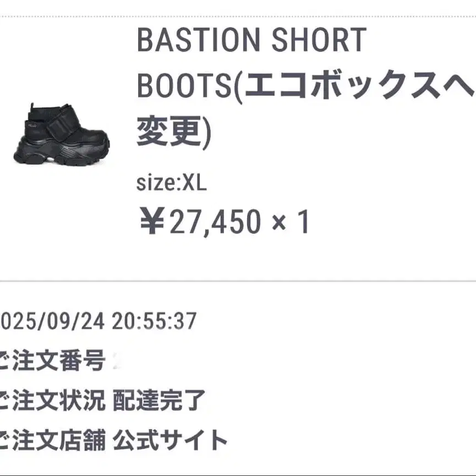The height and width of the screenshot is (476, 476).
Task: Click the 配達完了 delivery status
Action: coord(159,400)
